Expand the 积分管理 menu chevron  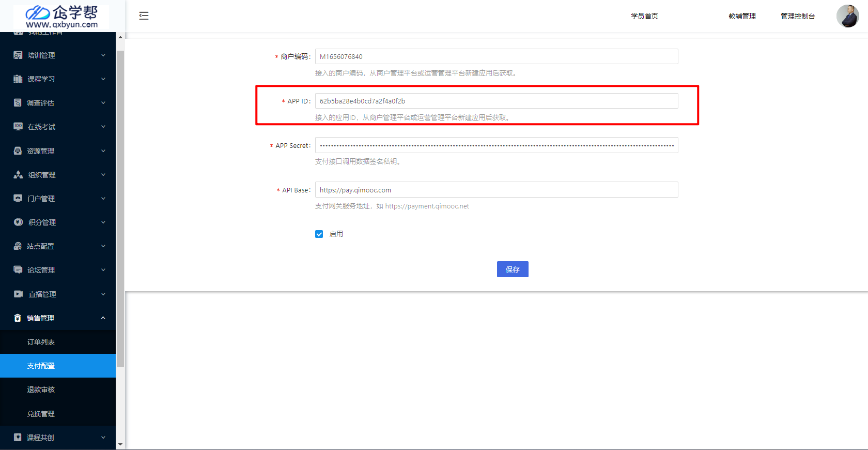coord(103,222)
